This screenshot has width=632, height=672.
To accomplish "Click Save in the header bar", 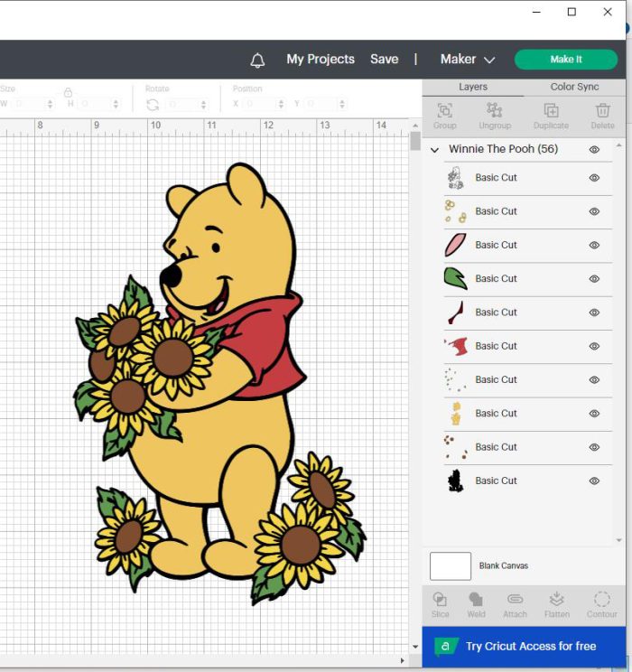I will [385, 59].
